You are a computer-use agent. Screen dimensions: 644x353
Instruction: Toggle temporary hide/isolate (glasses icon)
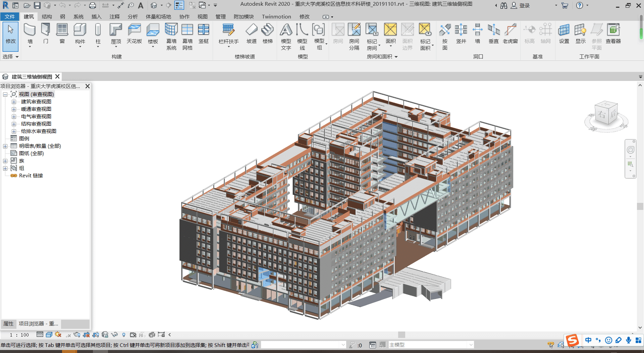click(x=114, y=335)
